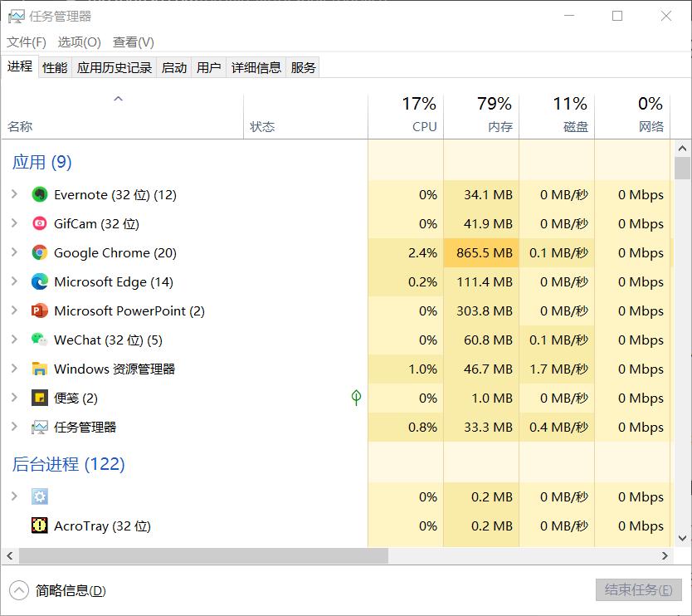Switch to the 性能 tab

click(x=54, y=67)
